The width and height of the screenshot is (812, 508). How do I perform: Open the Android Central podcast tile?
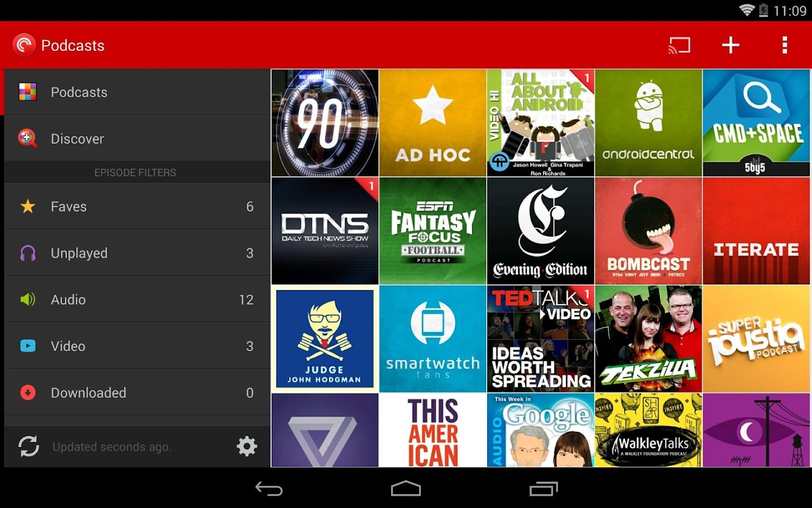click(x=648, y=123)
